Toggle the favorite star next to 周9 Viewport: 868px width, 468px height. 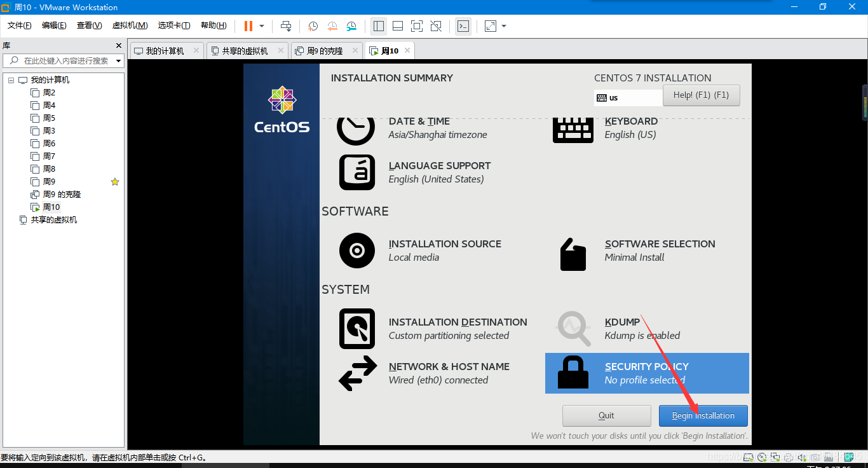pos(115,182)
